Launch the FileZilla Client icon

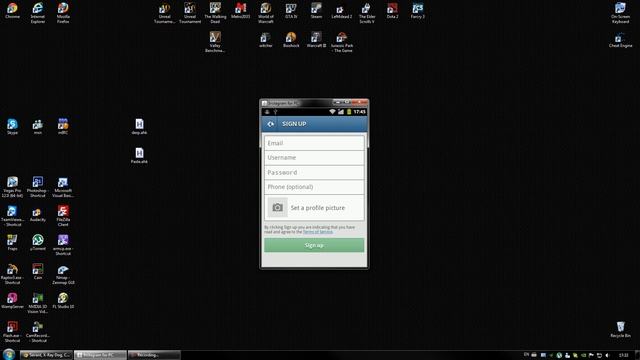63,216
